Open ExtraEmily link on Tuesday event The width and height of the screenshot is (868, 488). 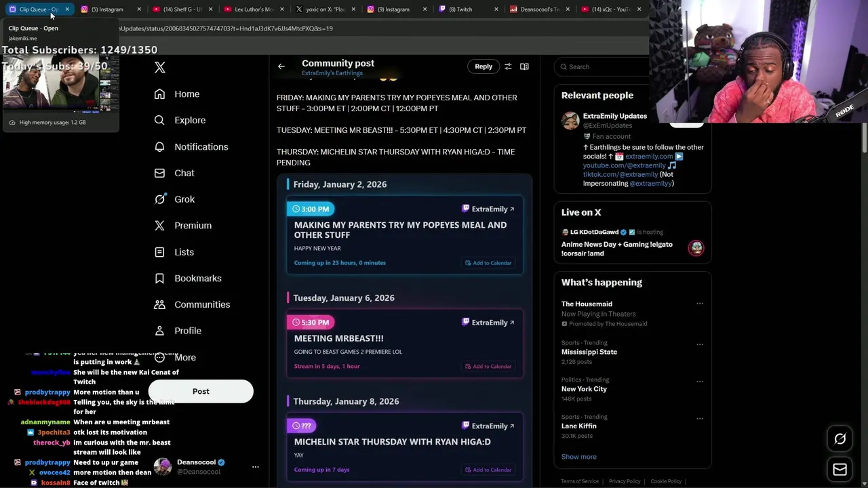(x=488, y=323)
